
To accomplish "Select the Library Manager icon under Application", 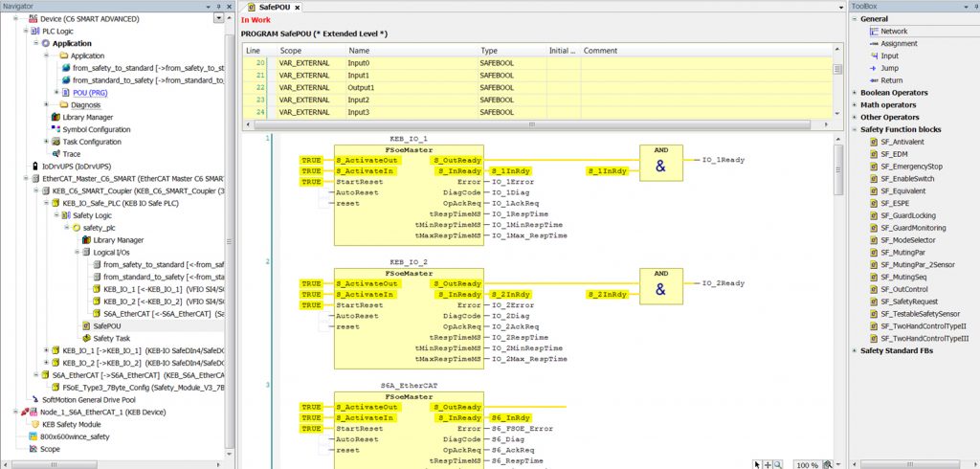I will [55, 117].
